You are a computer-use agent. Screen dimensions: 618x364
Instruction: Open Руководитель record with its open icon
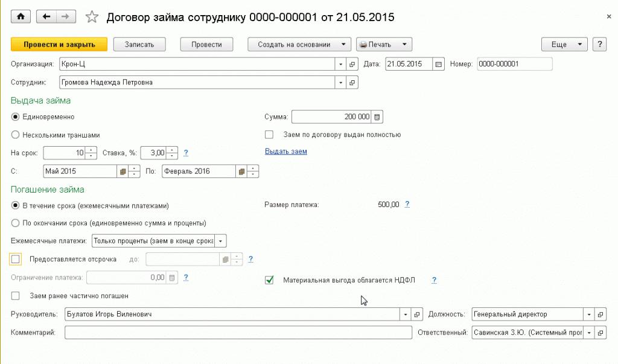(417, 315)
